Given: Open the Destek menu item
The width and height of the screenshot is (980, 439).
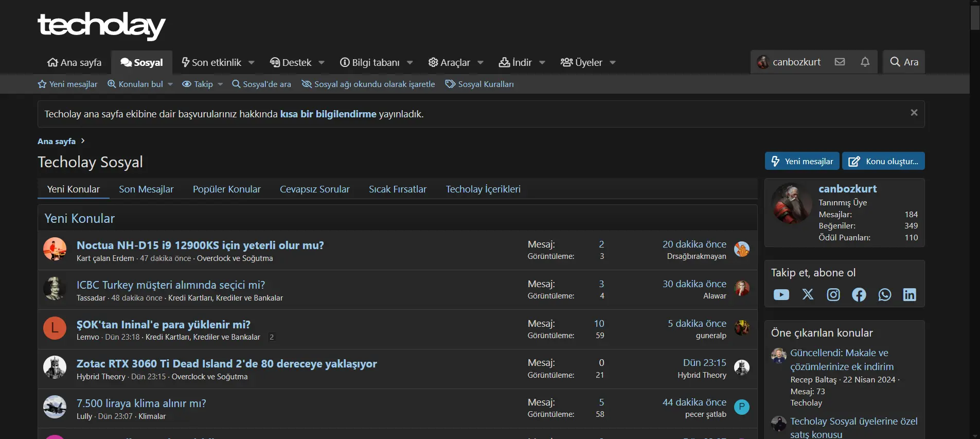Looking at the screenshot, I should coord(291,62).
